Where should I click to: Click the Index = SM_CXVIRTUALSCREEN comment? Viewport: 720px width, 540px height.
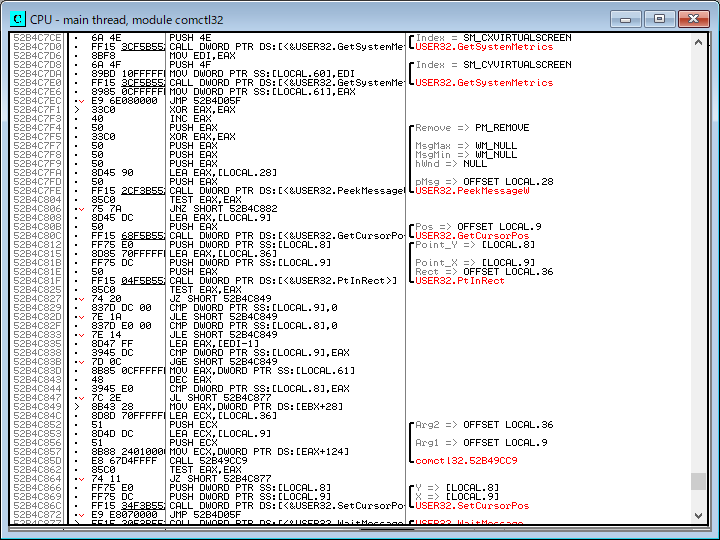point(494,38)
